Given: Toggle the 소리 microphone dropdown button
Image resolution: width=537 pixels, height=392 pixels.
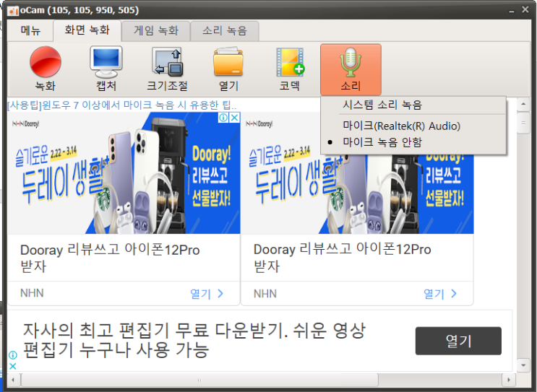Looking at the screenshot, I should coord(351,69).
